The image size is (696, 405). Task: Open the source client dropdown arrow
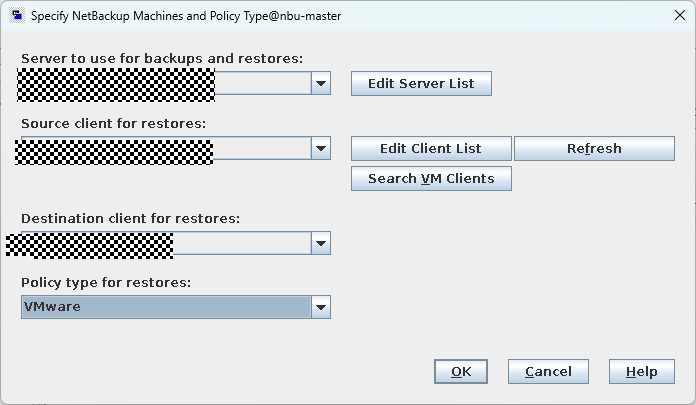point(320,149)
